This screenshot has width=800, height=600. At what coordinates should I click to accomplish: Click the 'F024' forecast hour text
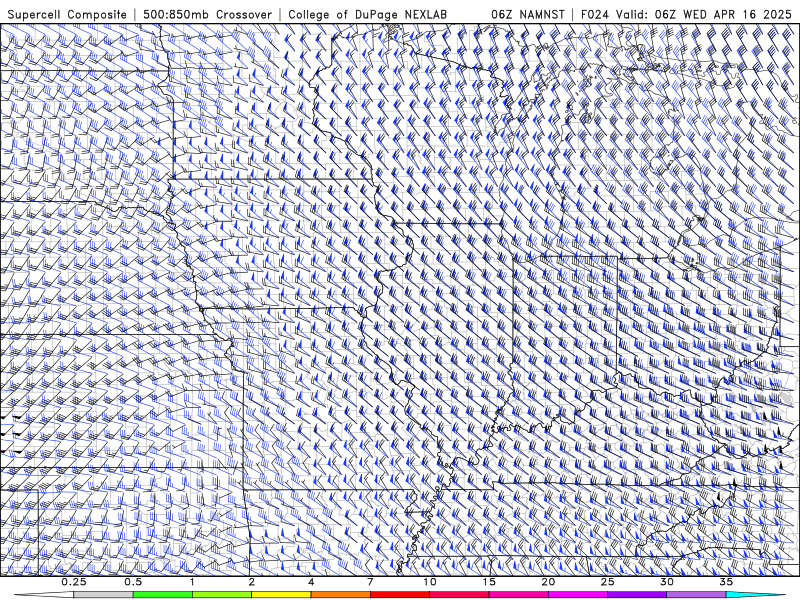pos(595,14)
